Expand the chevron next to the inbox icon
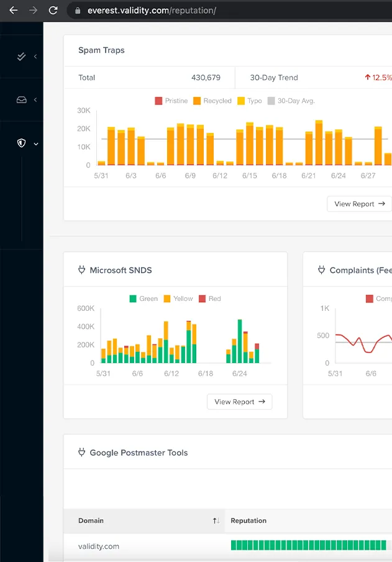392x562 pixels. [x=35, y=99]
